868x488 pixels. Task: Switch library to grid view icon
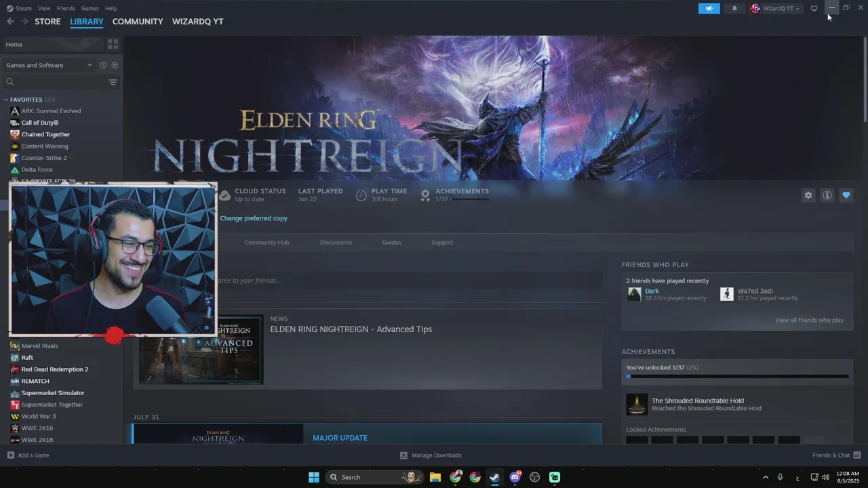pyautogui.click(x=113, y=44)
